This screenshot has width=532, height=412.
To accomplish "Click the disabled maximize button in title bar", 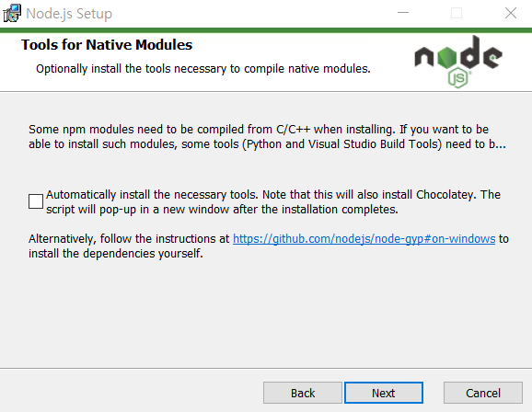I will pyautogui.click(x=457, y=13).
